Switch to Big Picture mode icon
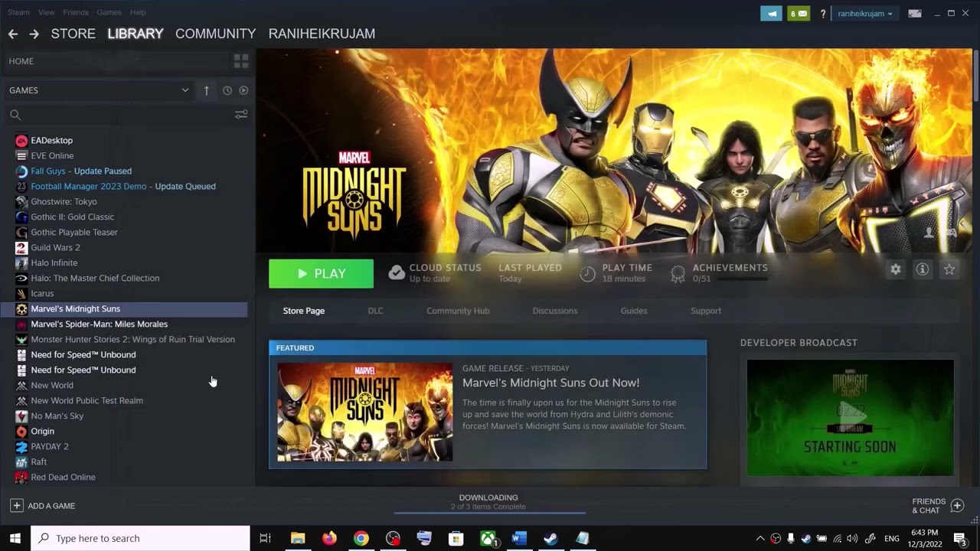The height and width of the screenshot is (551, 980). [914, 13]
